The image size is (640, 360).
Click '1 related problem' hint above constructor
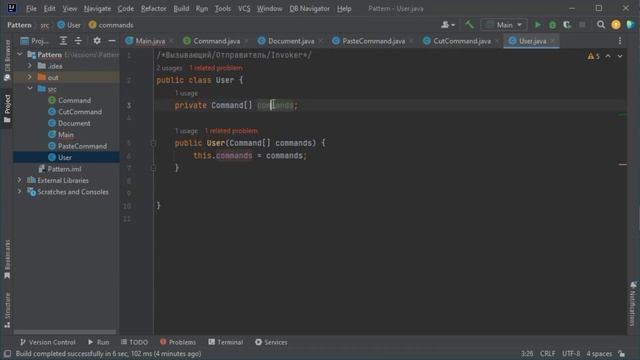point(231,131)
